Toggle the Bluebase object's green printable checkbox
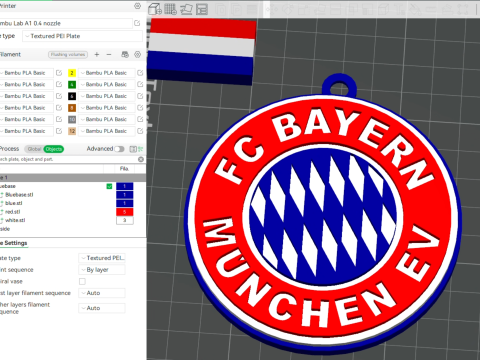480x360 pixels. tap(109, 186)
